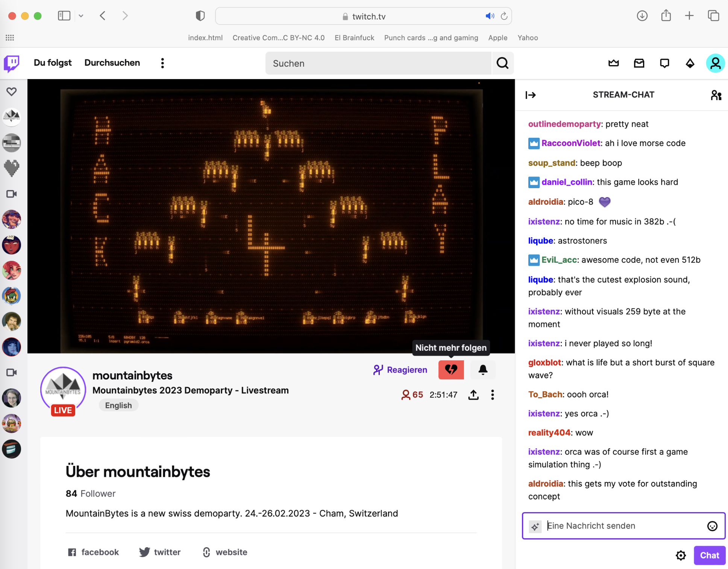Share the stream via upload icon
The width and height of the screenshot is (728, 569).
473,395
